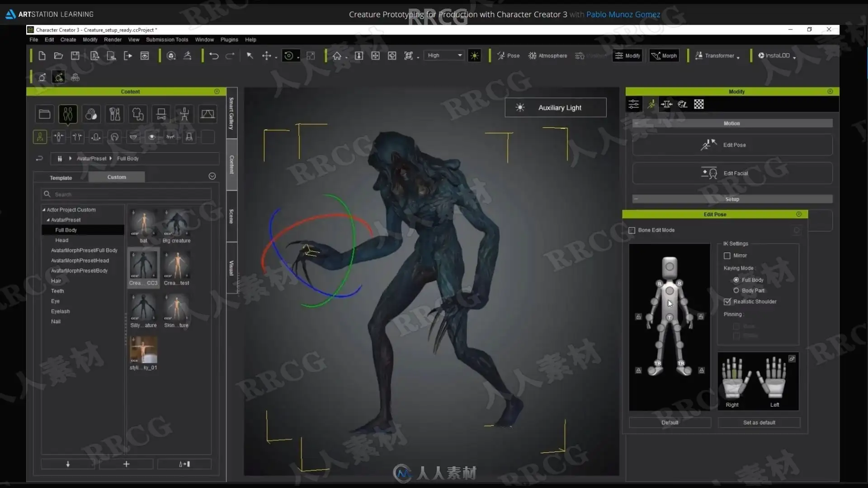Click the Save project icon
Image resolution: width=868 pixels, height=488 pixels.
[75, 56]
